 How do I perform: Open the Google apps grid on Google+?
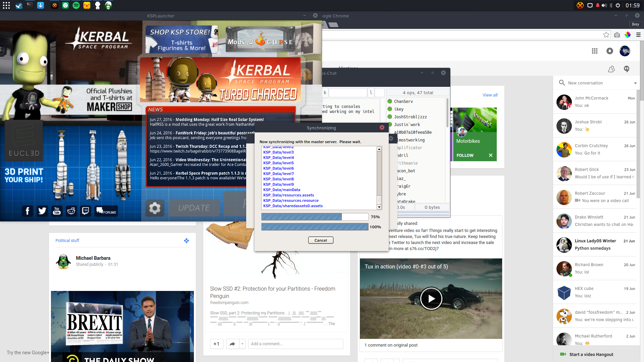click(595, 51)
